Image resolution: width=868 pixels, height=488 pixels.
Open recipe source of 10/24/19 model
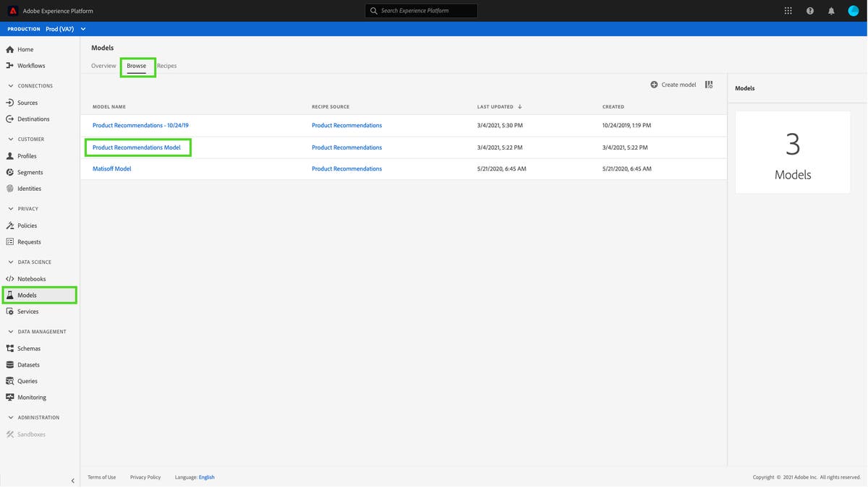(x=346, y=126)
